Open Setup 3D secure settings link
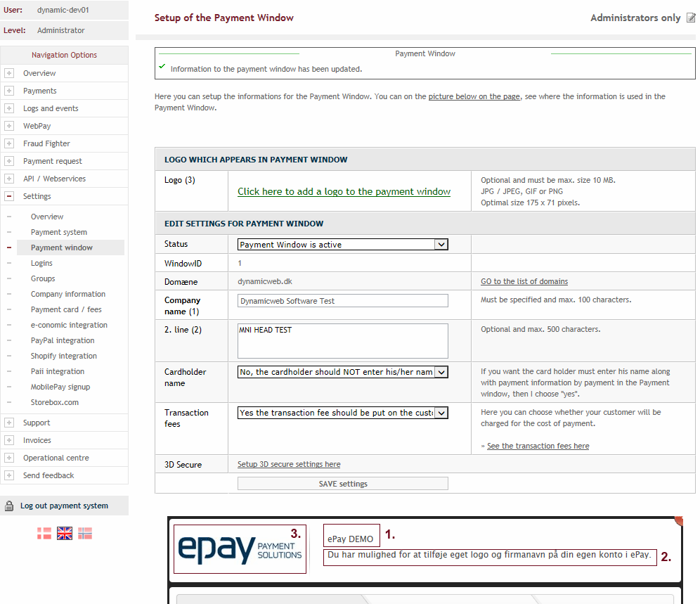Image resolution: width=700 pixels, height=604 pixels. coord(289,464)
